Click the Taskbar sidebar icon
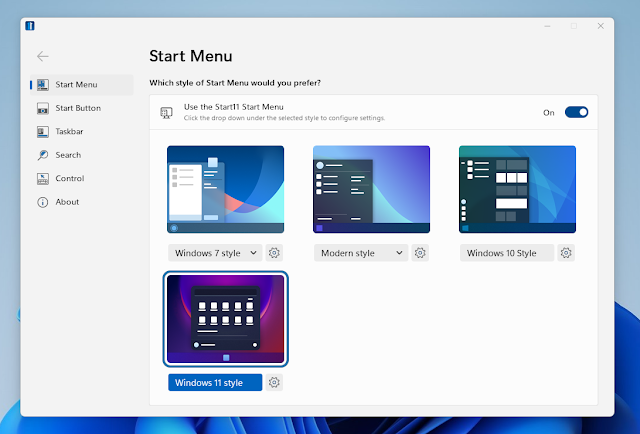The width and height of the screenshot is (640, 434). 43,131
